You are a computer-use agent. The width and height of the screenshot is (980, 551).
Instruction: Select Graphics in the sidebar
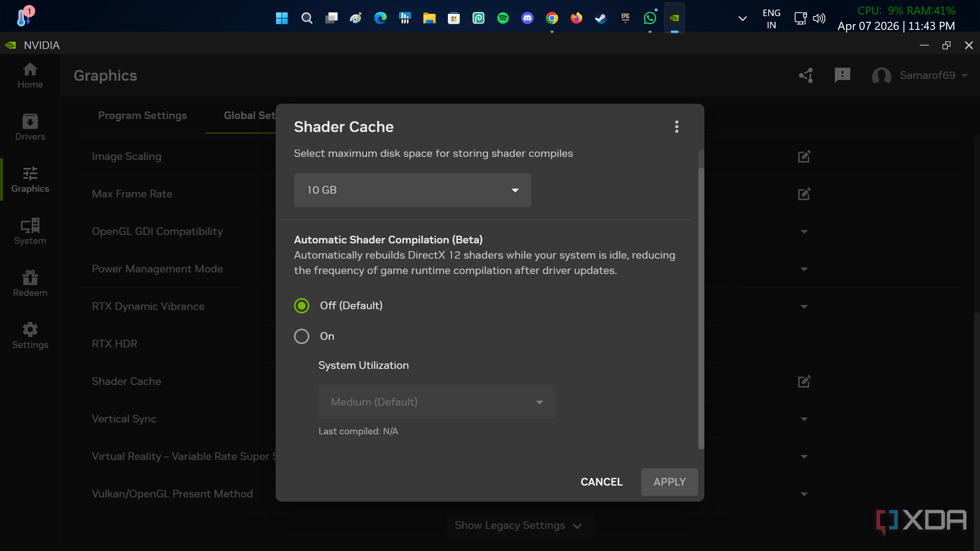30,179
